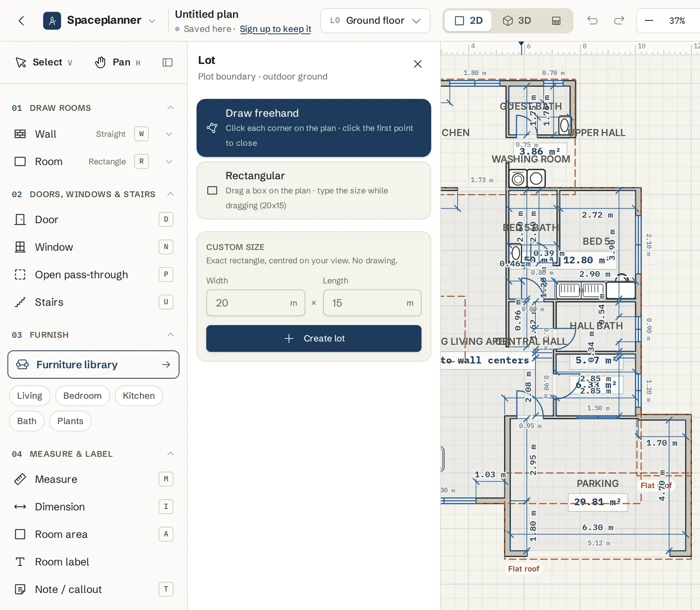Switch to 3D view

(x=516, y=20)
